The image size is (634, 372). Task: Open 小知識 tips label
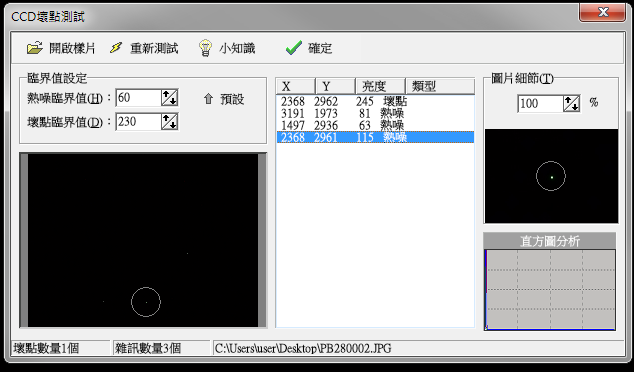tap(237, 49)
